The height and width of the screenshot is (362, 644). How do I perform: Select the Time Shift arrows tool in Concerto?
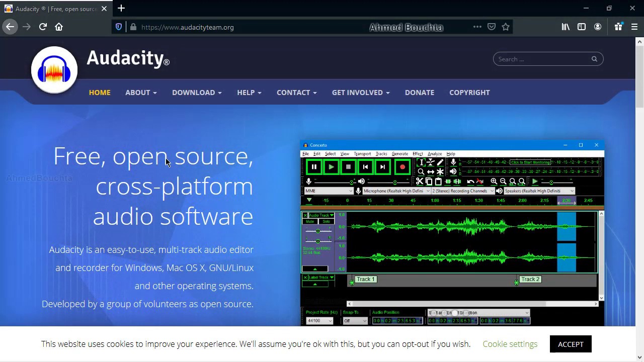(x=431, y=172)
